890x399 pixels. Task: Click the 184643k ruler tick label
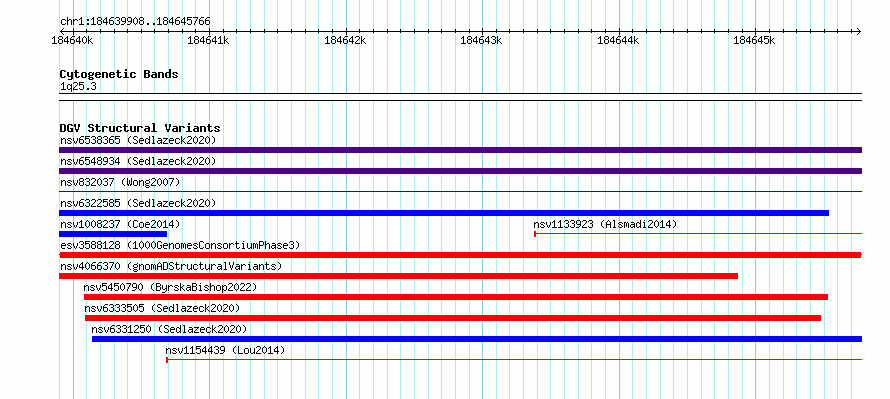coord(481,40)
